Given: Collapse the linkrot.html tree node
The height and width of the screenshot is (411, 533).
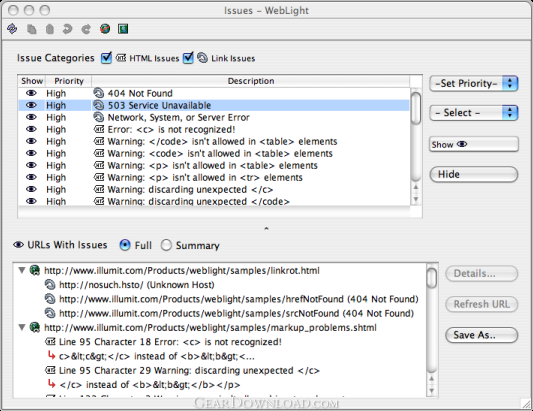Looking at the screenshot, I should click(22, 271).
